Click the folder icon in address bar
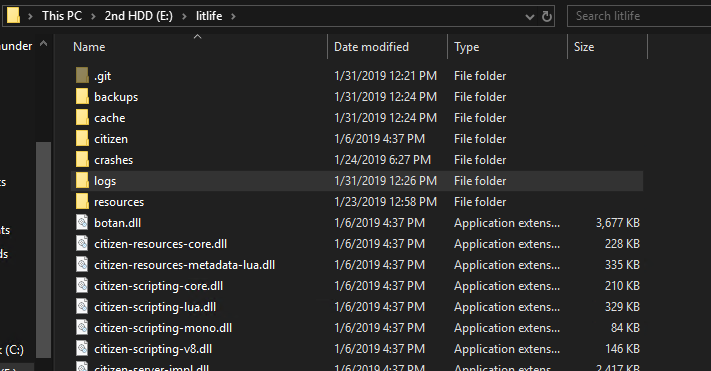This screenshot has height=371, width=711. [13, 16]
